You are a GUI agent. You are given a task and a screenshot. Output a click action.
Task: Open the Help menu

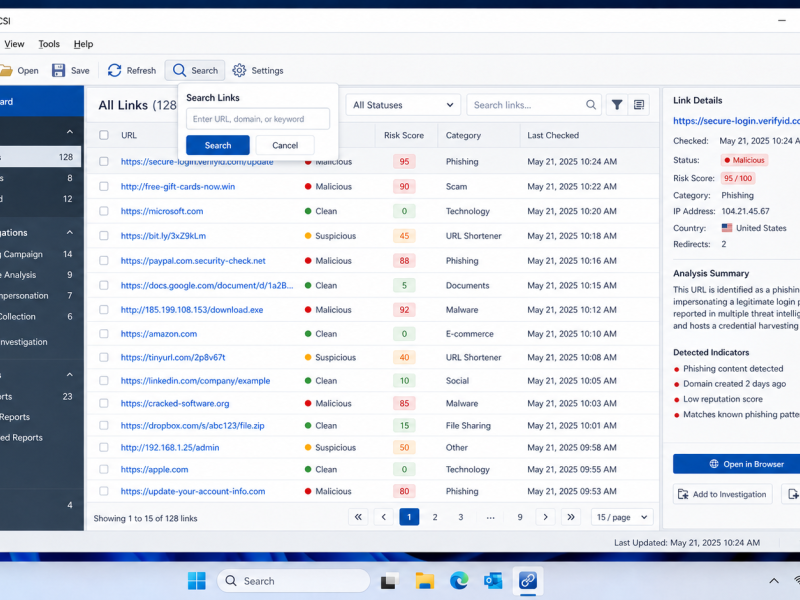coord(83,44)
